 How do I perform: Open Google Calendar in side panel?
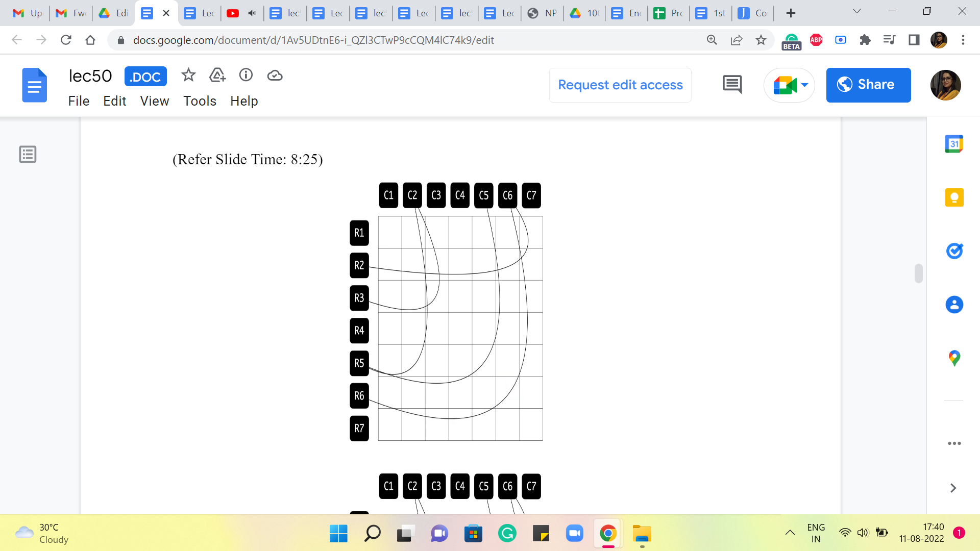(954, 144)
